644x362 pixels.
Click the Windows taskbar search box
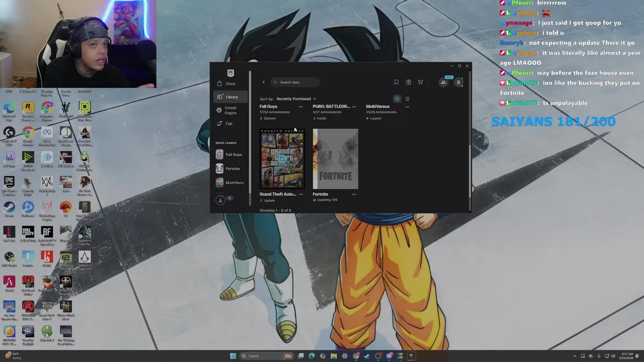pos(267,356)
